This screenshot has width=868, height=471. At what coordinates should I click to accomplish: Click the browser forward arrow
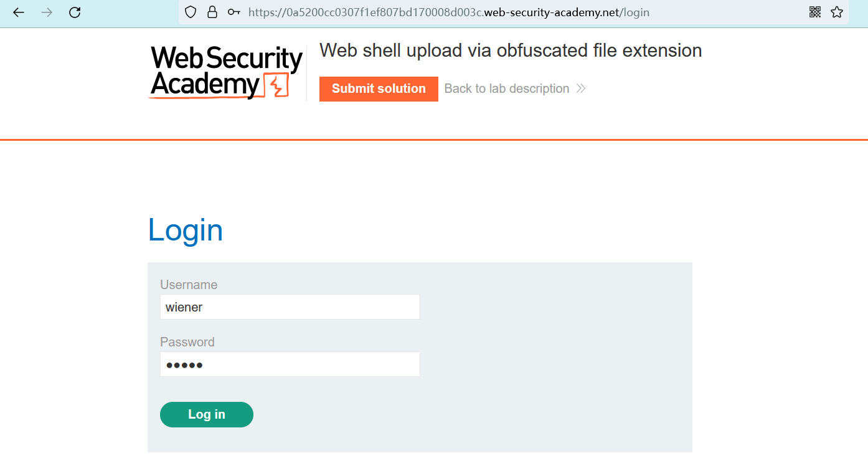click(47, 12)
